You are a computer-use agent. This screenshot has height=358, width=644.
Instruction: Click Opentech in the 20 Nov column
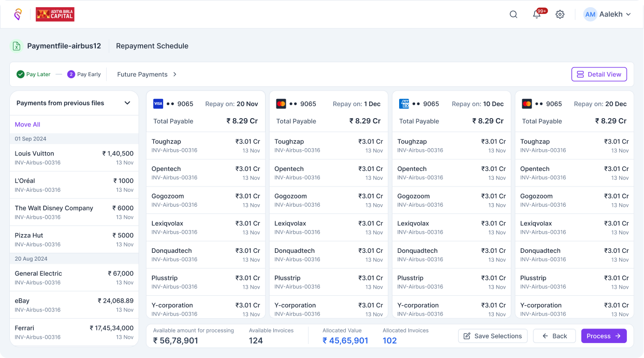[x=206, y=173]
